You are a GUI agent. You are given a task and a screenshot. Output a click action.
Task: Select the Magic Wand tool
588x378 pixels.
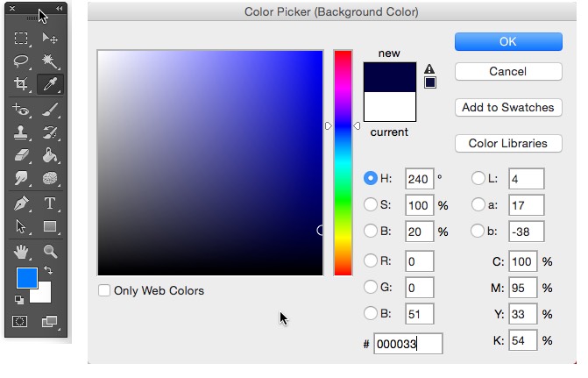tap(50, 61)
